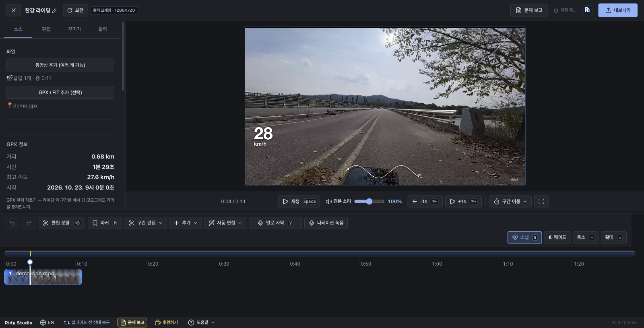The image size is (644, 328).
Task: Redo the last action
Action: 29,223
